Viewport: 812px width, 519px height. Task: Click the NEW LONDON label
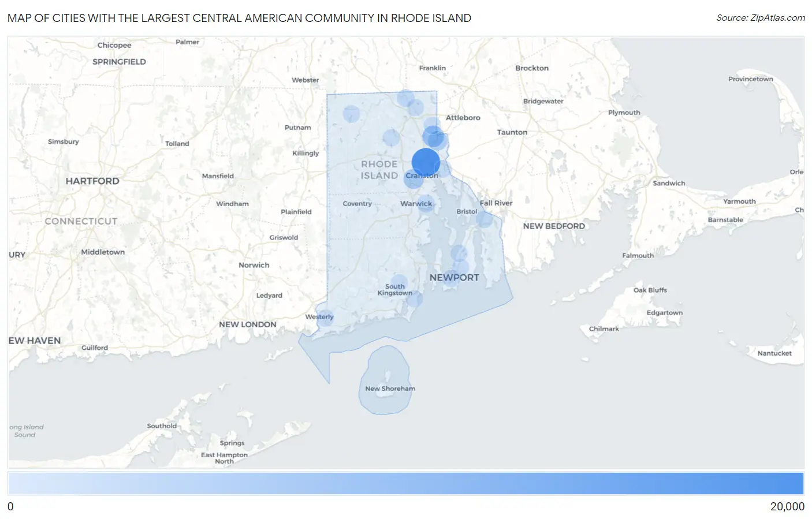(x=248, y=324)
